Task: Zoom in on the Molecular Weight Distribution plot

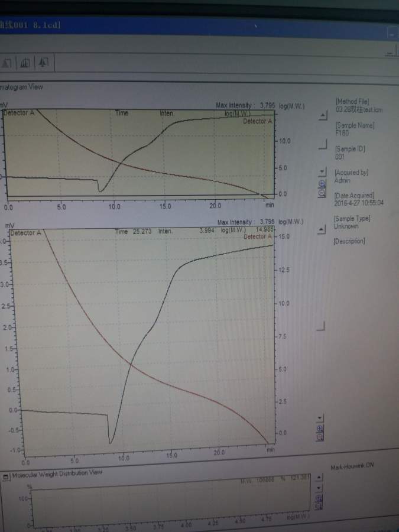Action: tap(319, 498)
